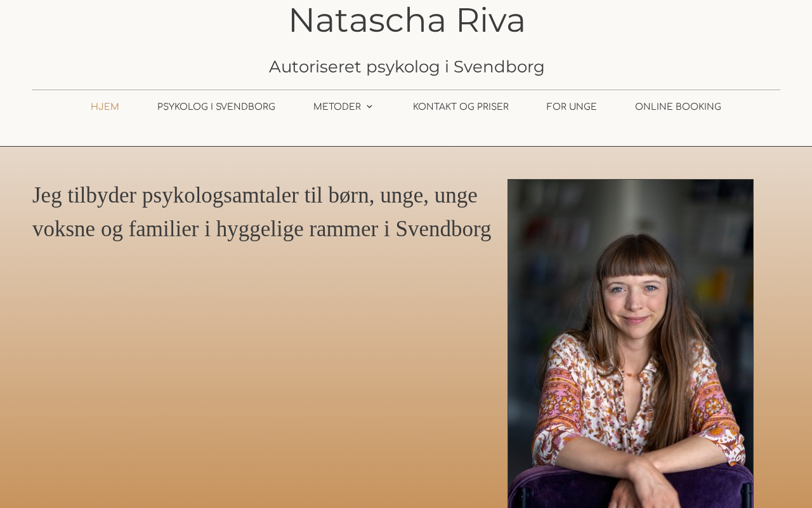This screenshot has height=508, width=812.
Task: Expand the METODER submenu chevron arrow
Action: (x=369, y=107)
